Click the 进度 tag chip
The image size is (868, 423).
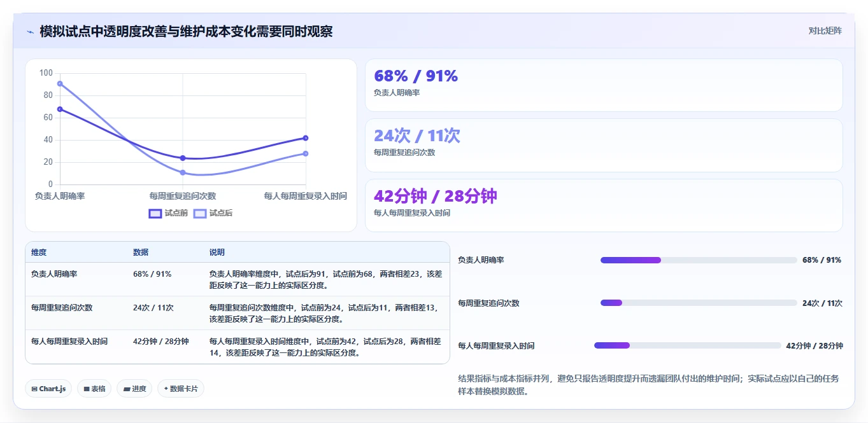pyautogui.click(x=134, y=389)
